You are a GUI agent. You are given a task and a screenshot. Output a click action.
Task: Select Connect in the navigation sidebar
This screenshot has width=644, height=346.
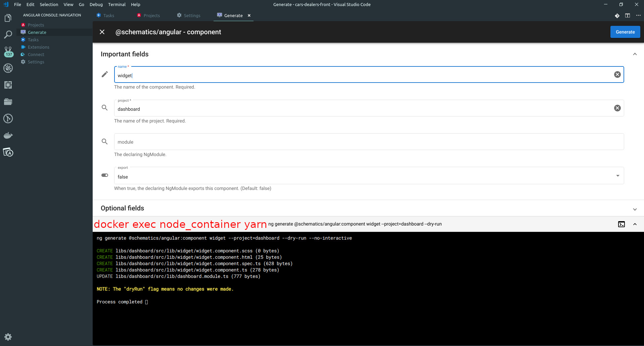pyautogui.click(x=35, y=54)
